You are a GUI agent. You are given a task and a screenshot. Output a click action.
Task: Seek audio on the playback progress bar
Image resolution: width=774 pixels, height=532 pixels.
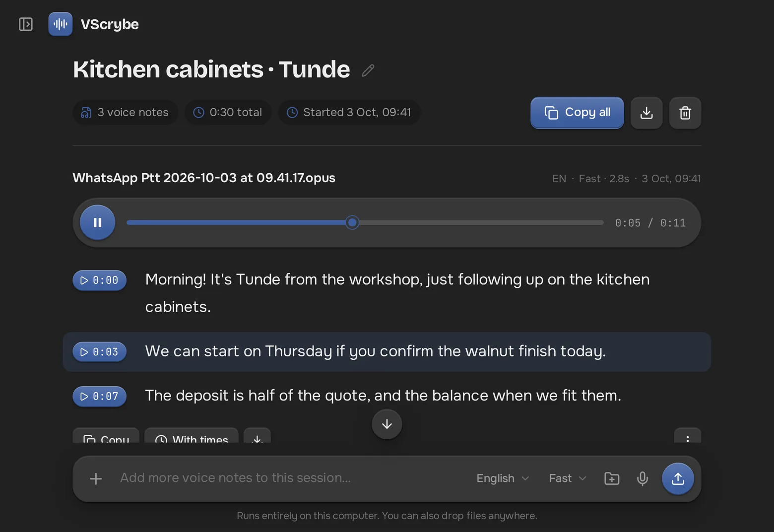(365, 222)
